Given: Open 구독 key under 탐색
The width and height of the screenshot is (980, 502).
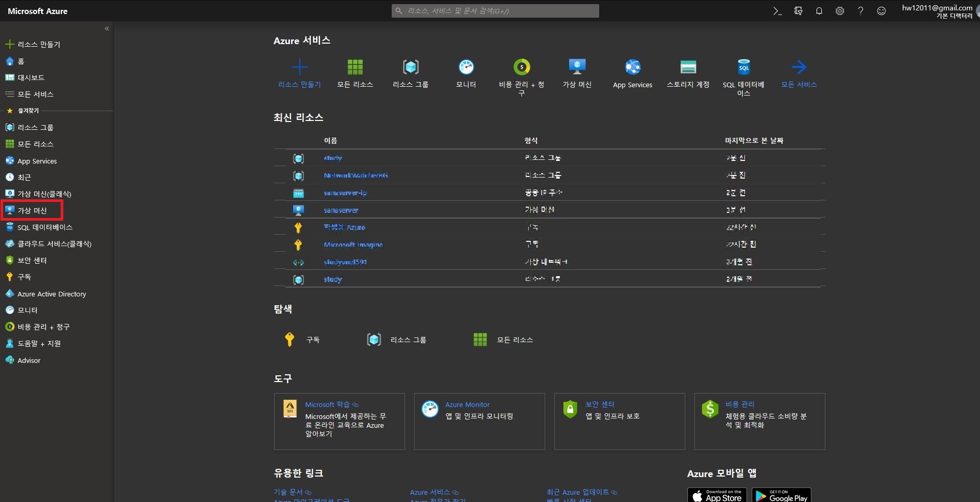Looking at the screenshot, I should click(301, 340).
